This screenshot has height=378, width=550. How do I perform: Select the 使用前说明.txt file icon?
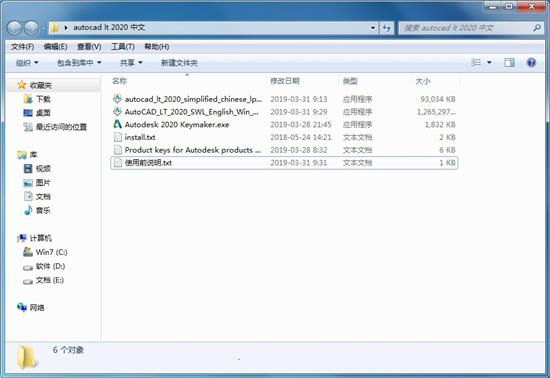coord(118,162)
